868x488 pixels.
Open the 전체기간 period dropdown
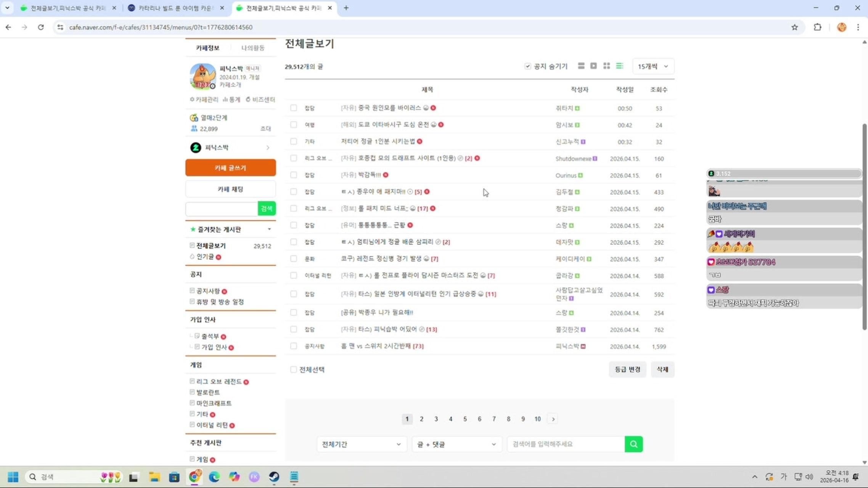click(361, 444)
